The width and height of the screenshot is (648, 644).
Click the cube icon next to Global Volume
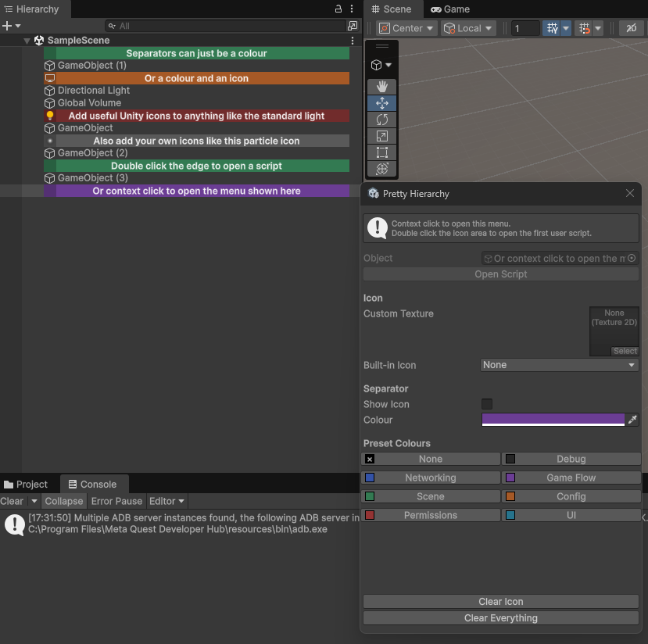49,103
